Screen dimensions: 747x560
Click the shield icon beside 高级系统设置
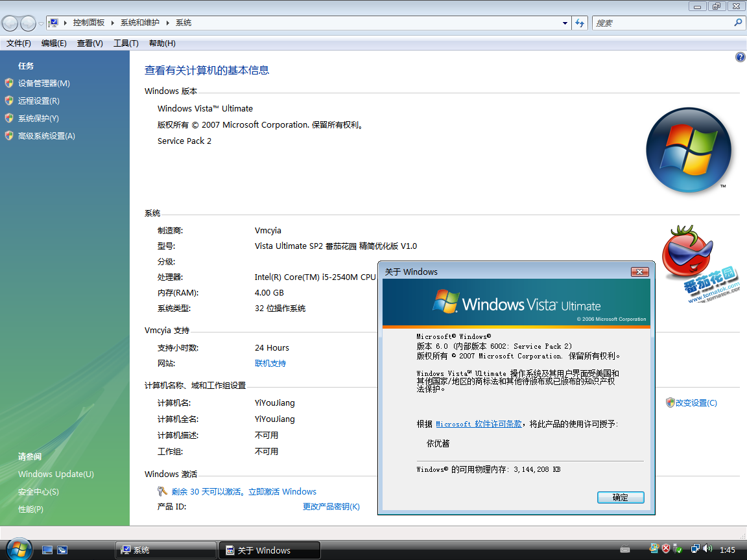pyautogui.click(x=9, y=135)
